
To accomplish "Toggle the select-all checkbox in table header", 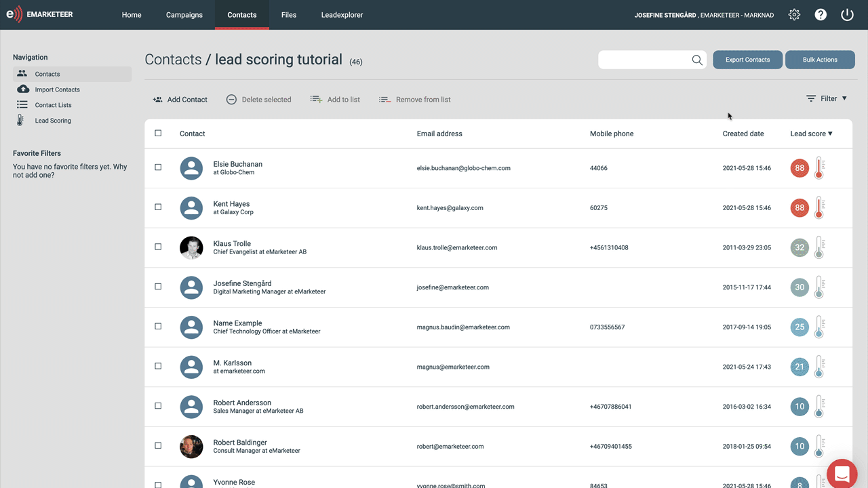I will [x=158, y=134].
